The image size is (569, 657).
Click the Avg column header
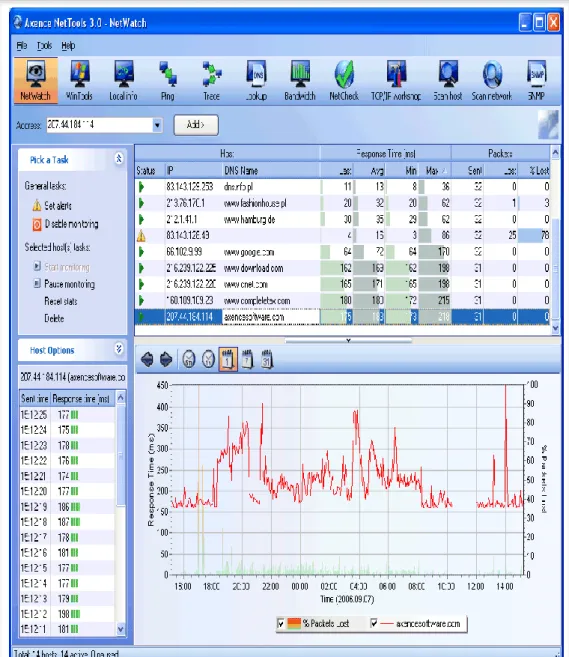pos(370,171)
